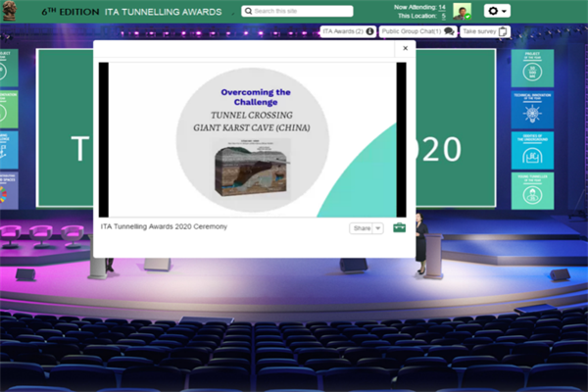Select right-side Project of the Year tile

coord(531,66)
